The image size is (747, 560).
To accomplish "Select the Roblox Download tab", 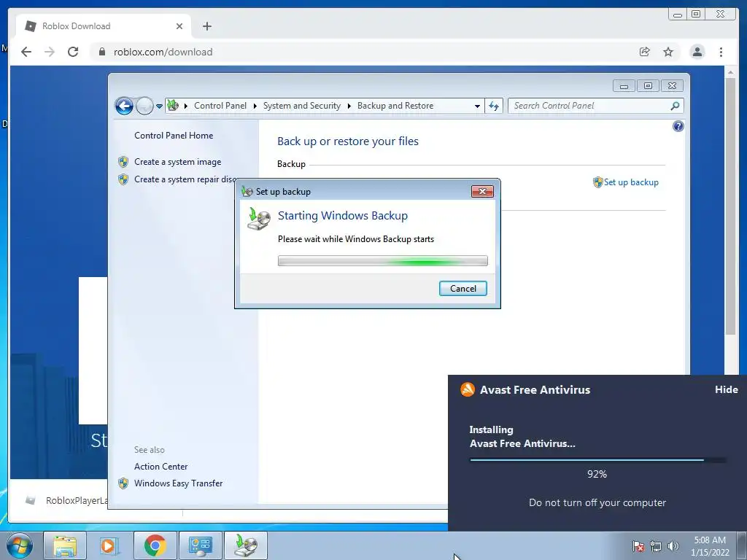I will pos(104,26).
